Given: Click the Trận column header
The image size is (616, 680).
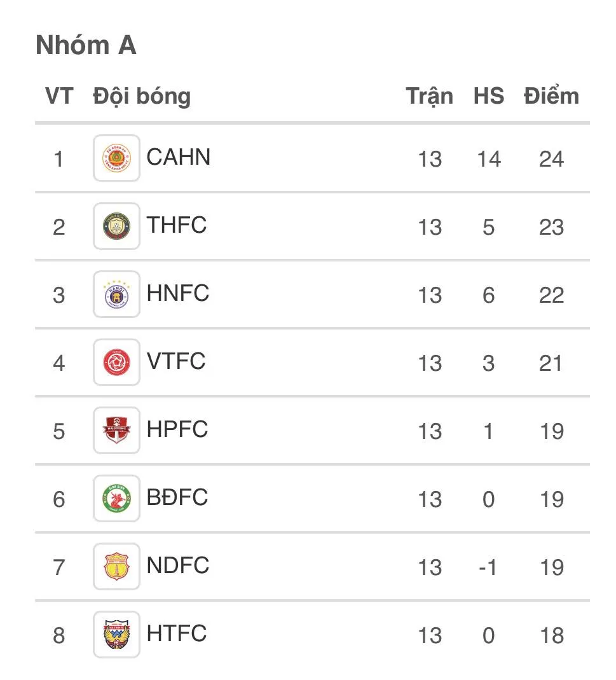Looking at the screenshot, I should [429, 96].
